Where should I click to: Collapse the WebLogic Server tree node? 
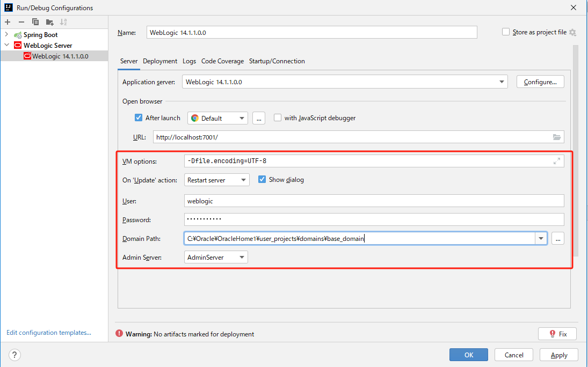coord(6,45)
